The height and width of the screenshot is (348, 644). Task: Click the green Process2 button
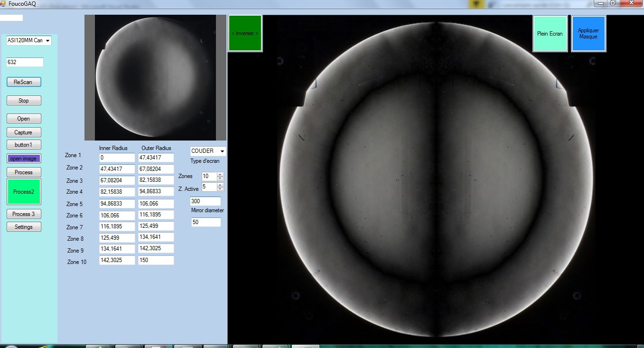24,192
